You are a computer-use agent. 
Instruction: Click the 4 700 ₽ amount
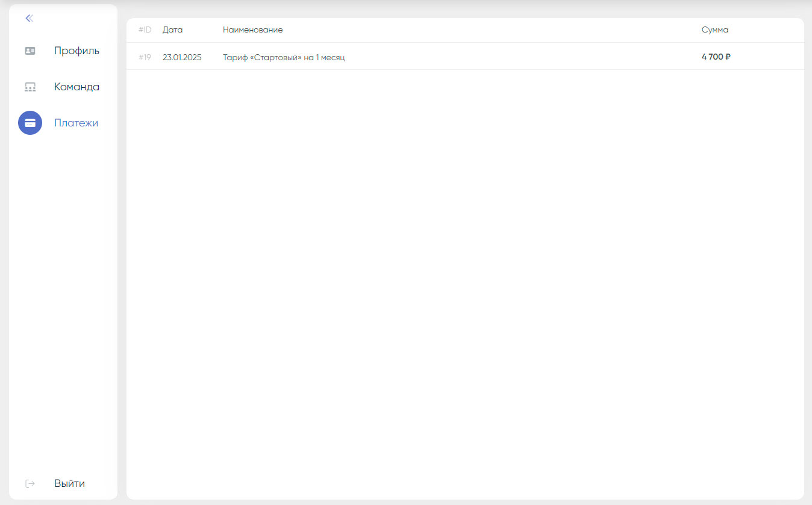716,57
